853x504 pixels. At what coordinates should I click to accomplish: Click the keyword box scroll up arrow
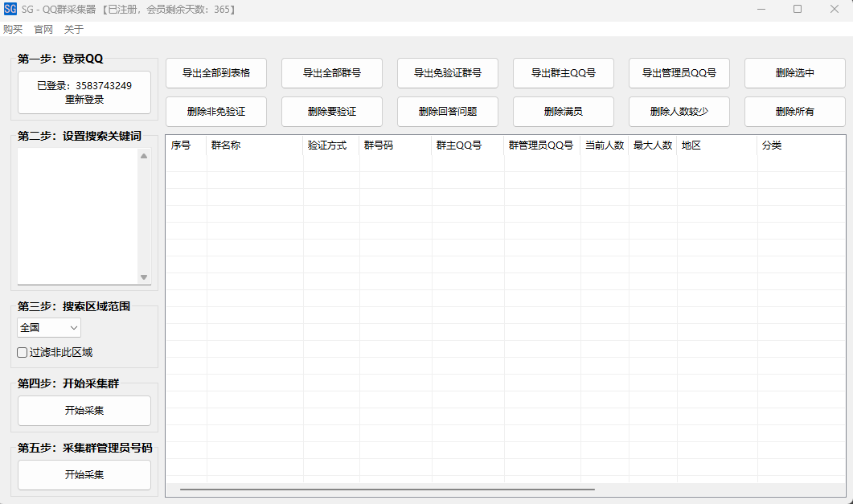pos(144,156)
